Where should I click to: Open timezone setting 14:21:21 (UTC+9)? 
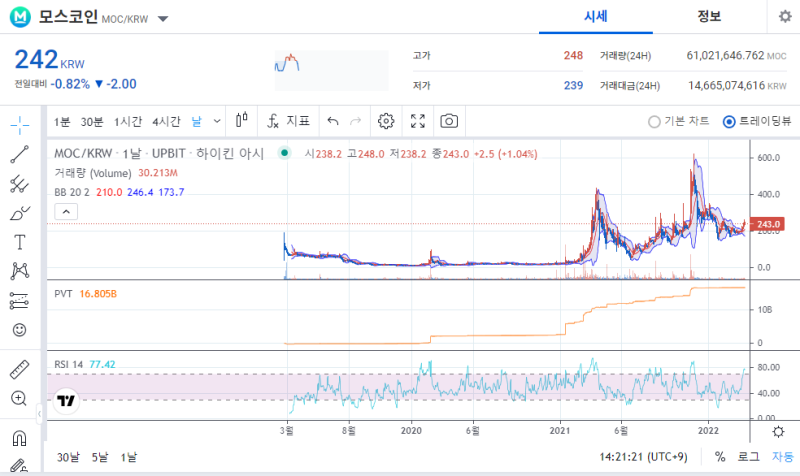pos(643,457)
